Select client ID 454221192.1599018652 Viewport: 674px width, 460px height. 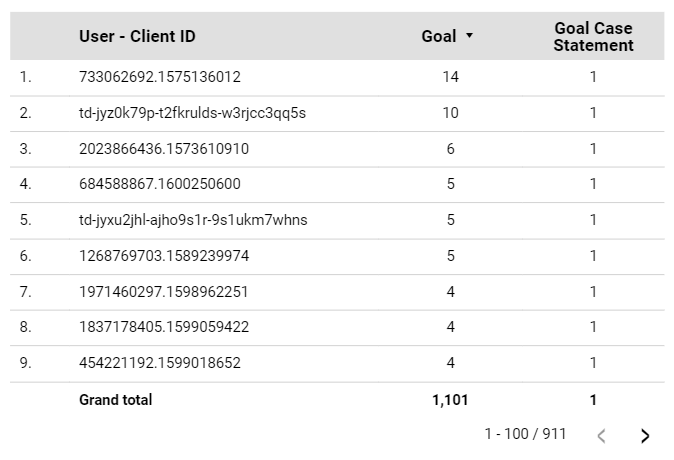159,363
